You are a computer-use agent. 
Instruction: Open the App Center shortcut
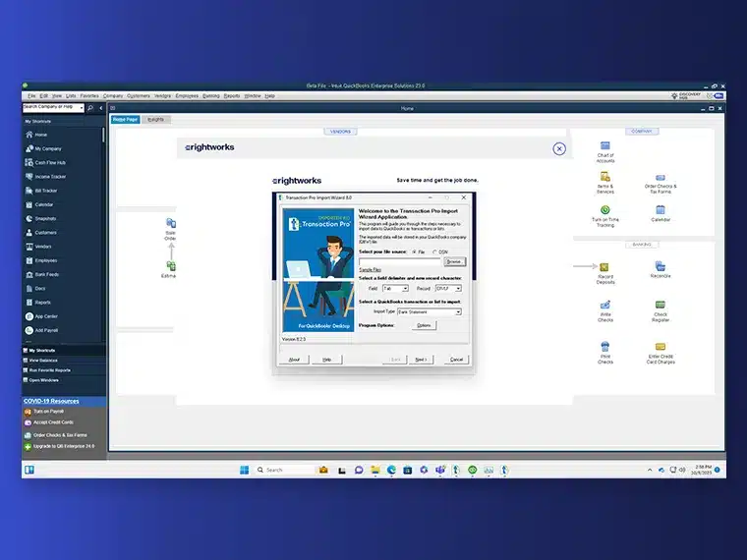click(x=41, y=316)
